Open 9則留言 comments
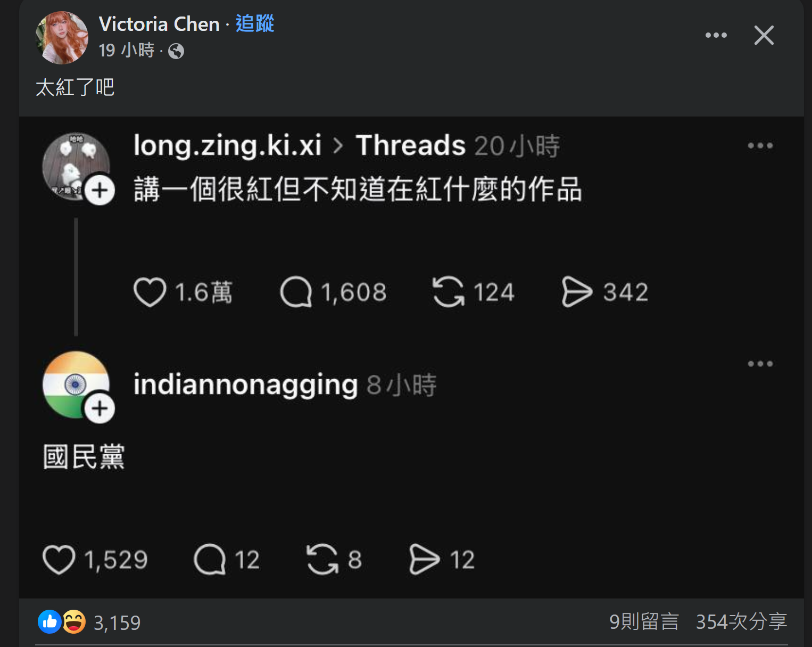 pos(644,621)
